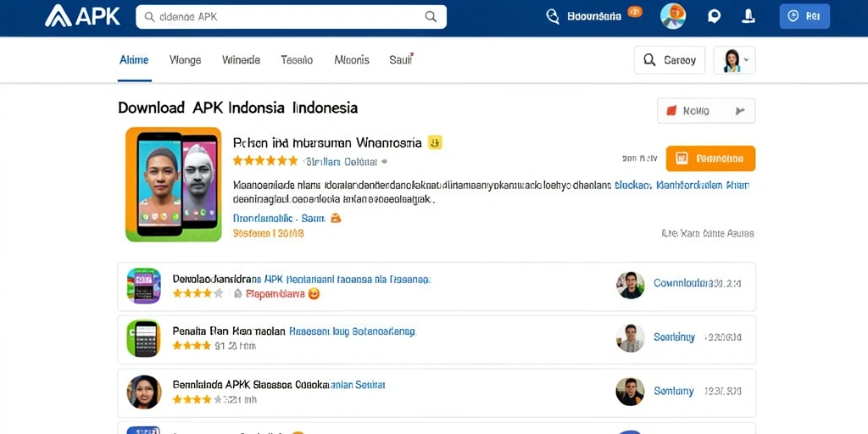Open the Bennlainde APPK listing title

(279, 384)
